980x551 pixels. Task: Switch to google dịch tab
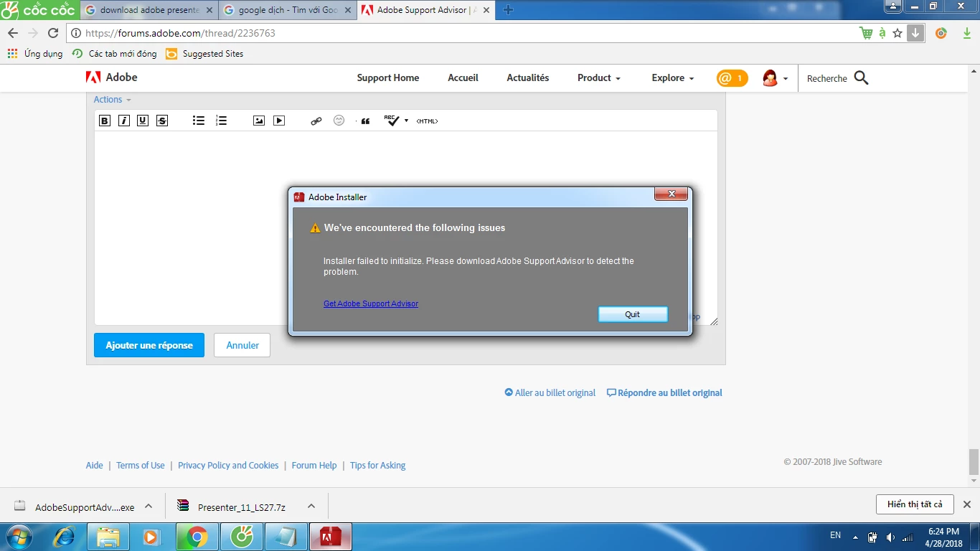(x=287, y=10)
